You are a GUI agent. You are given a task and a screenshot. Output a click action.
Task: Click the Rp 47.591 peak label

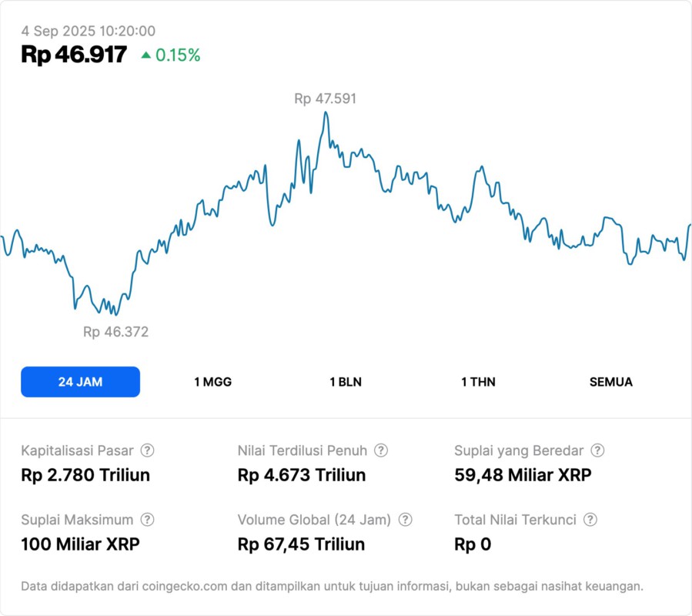coord(325,99)
